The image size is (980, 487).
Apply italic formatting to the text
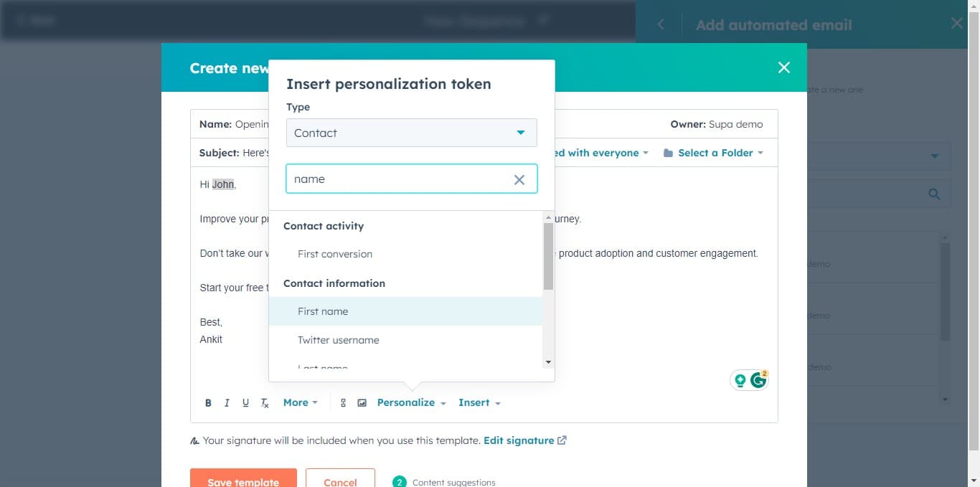click(227, 403)
